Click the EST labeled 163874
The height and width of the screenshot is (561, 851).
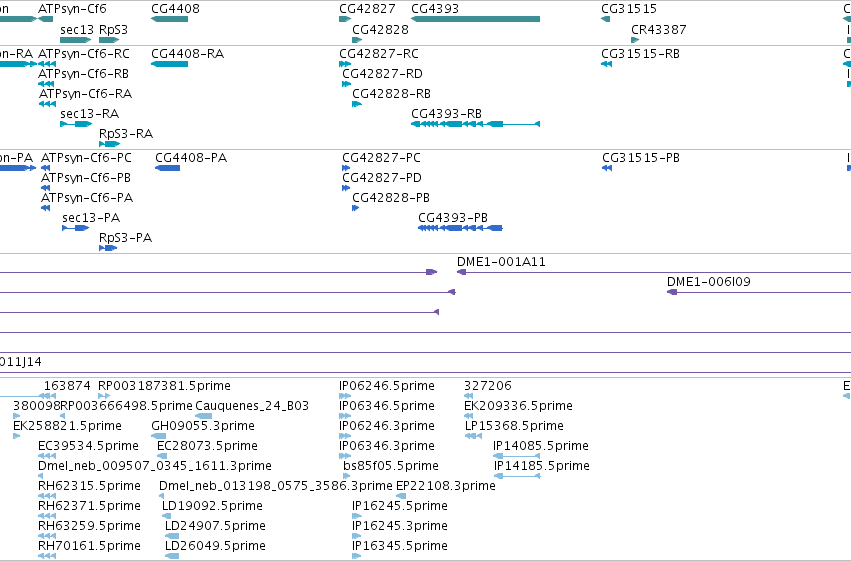pos(67,386)
